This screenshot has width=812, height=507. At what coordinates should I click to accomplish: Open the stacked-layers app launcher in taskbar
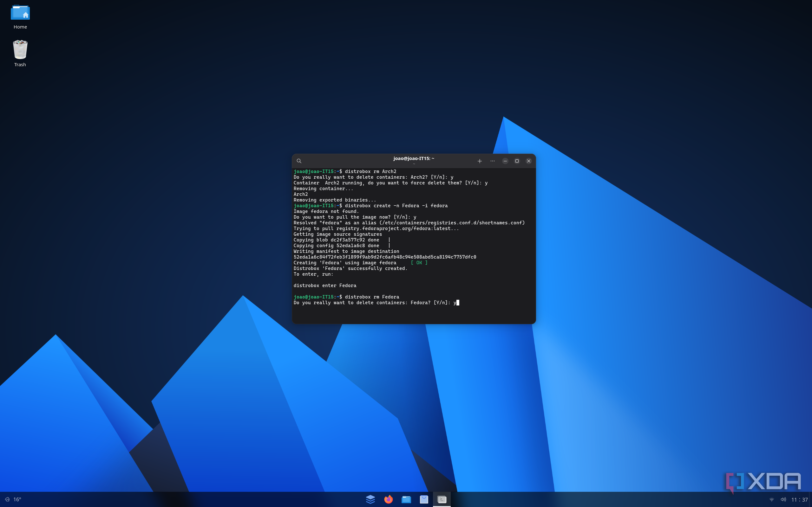pos(370,499)
